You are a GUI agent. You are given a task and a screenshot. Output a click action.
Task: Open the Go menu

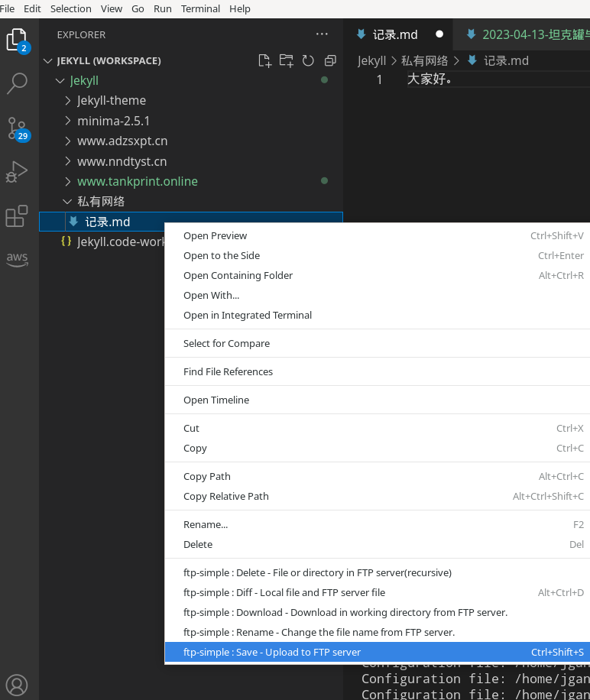(138, 9)
